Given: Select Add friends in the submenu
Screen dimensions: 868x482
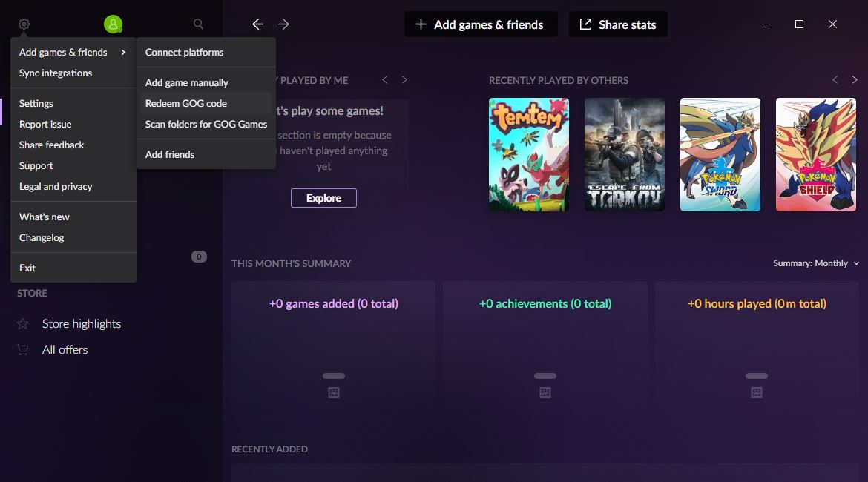Looking at the screenshot, I should point(206,154).
